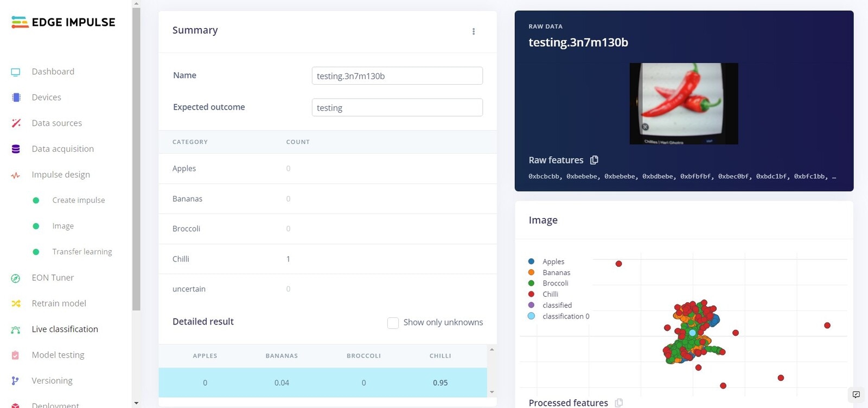The height and width of the screenshot is (408, 868).
Task: Click detailed result table scroll-down arrow
Action: 492,392
